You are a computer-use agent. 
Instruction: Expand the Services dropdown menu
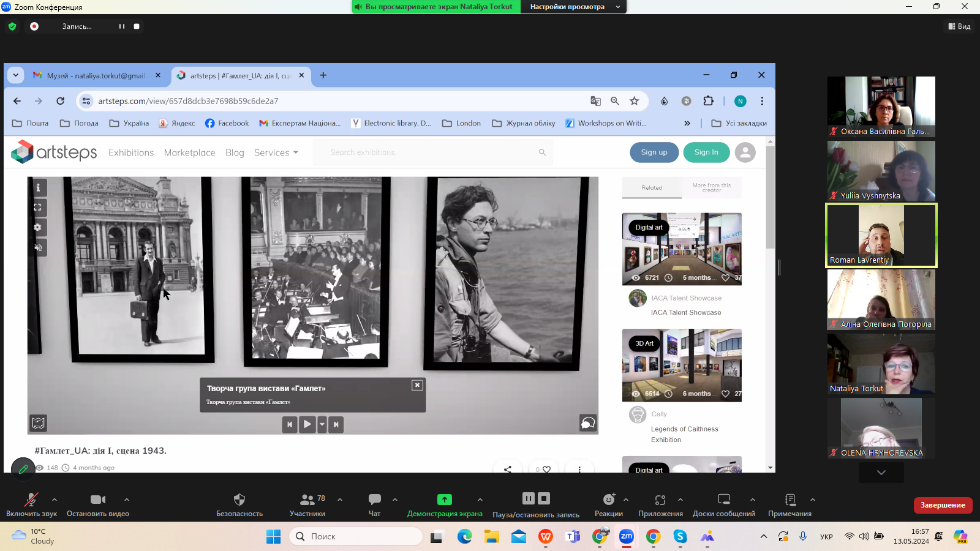coord(276,152)
